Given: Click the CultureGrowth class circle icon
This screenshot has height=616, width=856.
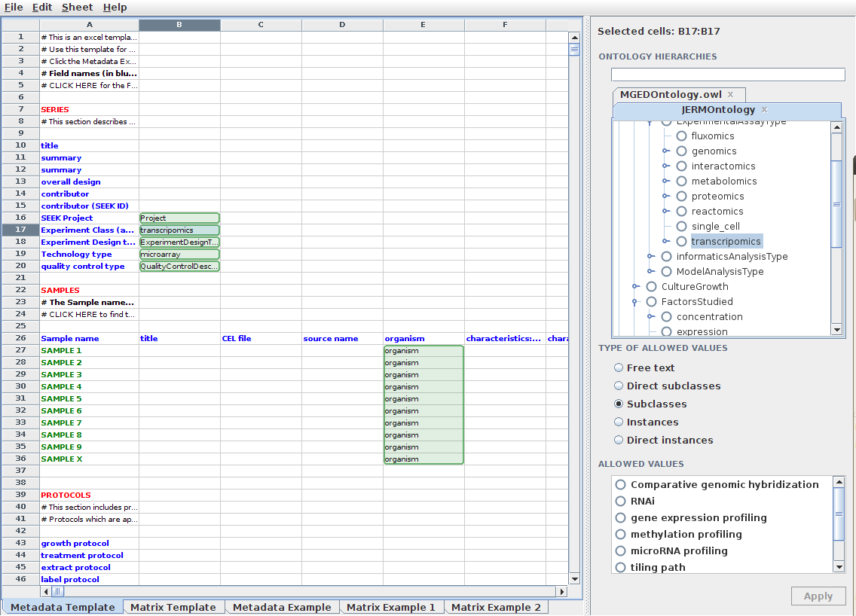Looking at the screenshot, I should pyautogui.click(x=651, y=287).
